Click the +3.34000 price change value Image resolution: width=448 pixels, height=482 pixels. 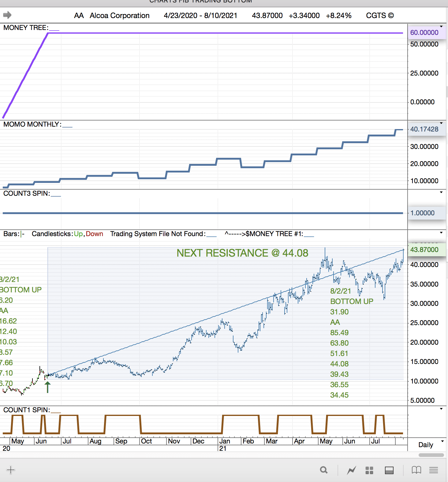tap(304, 16)
